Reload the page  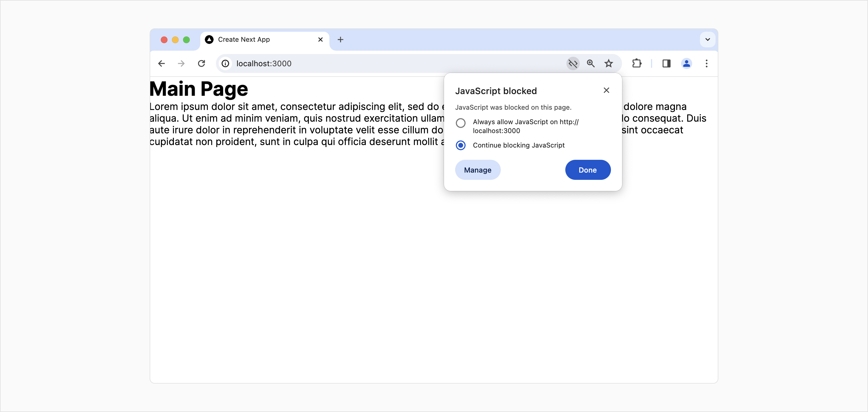pos(201,63)
